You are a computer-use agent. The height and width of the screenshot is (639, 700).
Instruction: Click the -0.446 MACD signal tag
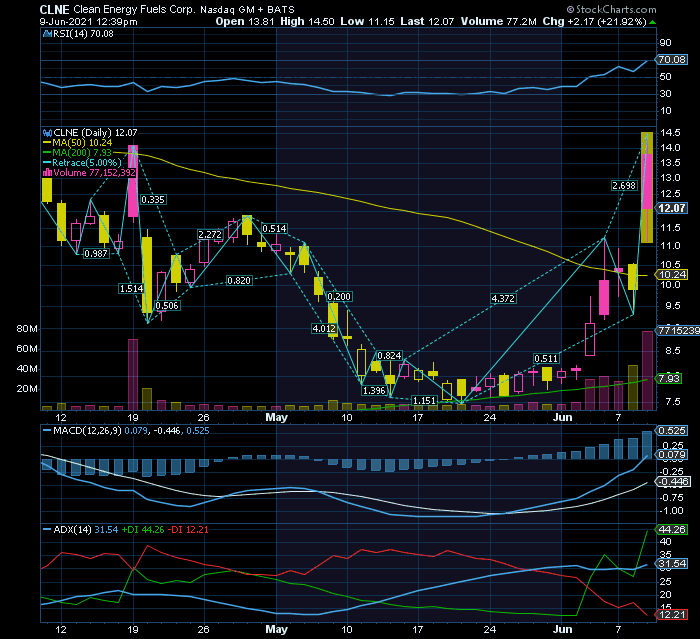(673, 481)
